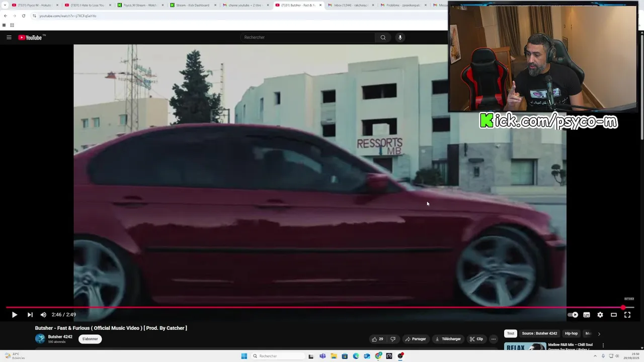Image resolution: width=644 pixels, height=362 pixels.
Task: Open Microsoft Teams from taskbar
Action: pyautogui.click(x=323, y=356)
